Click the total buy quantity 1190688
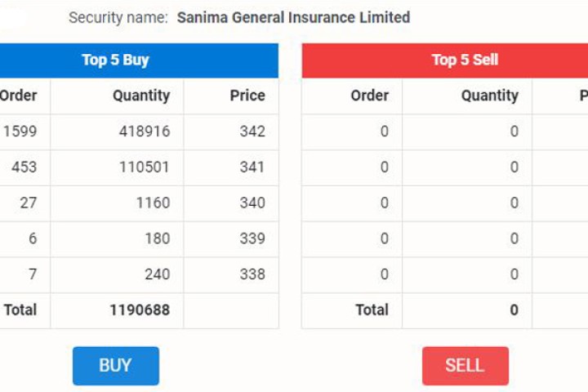This screenshot has width=588, height=392. [x=140, y=310]
